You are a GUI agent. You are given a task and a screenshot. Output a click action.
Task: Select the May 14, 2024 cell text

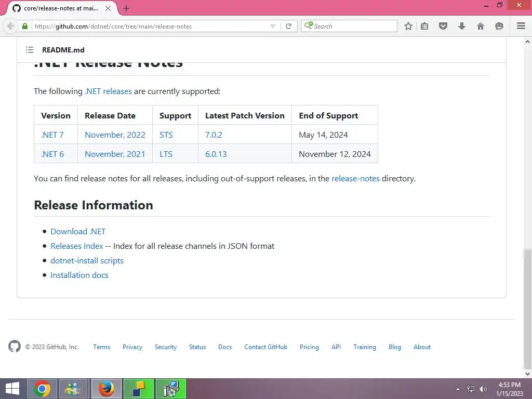[x=323, y=135]
